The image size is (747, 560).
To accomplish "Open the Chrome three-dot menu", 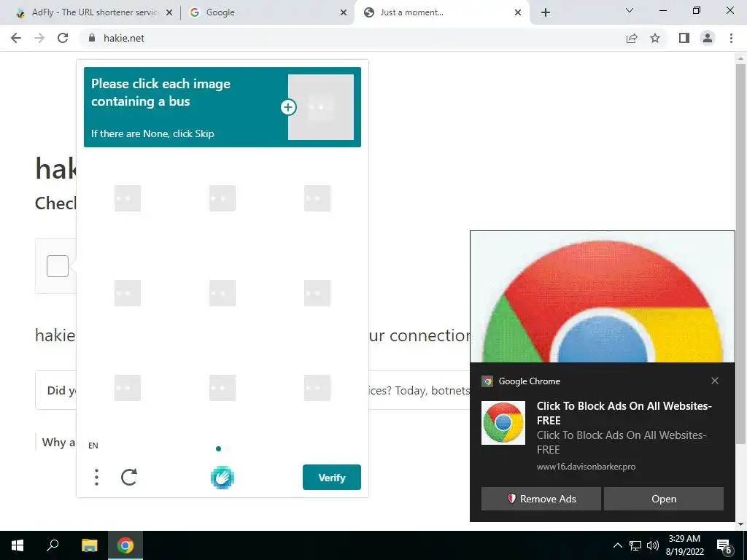I will click(731, 38).
